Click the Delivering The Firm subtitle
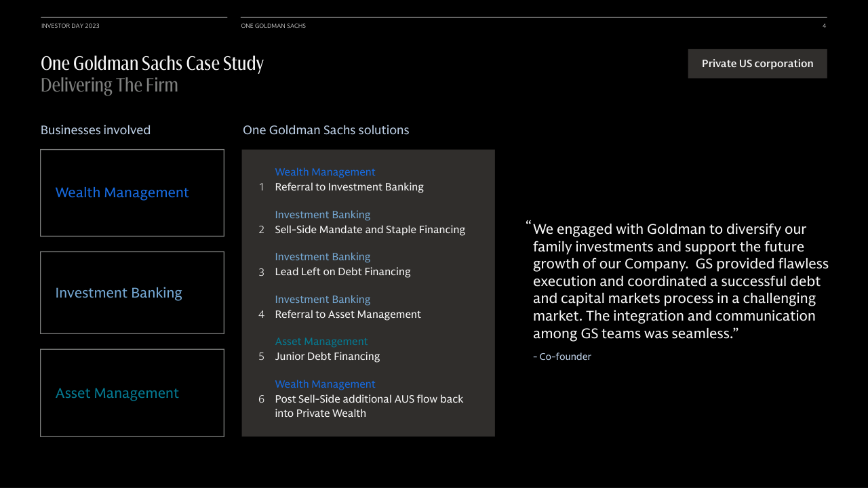This screenshot has height=488, width=868. pyautogui.click(x=109, y=85)
